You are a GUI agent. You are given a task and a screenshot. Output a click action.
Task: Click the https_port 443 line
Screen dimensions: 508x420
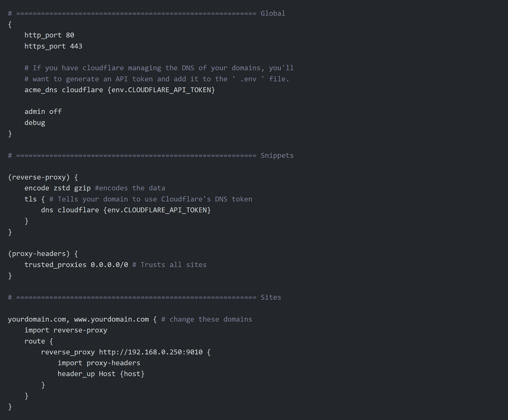tap(53, 46)
